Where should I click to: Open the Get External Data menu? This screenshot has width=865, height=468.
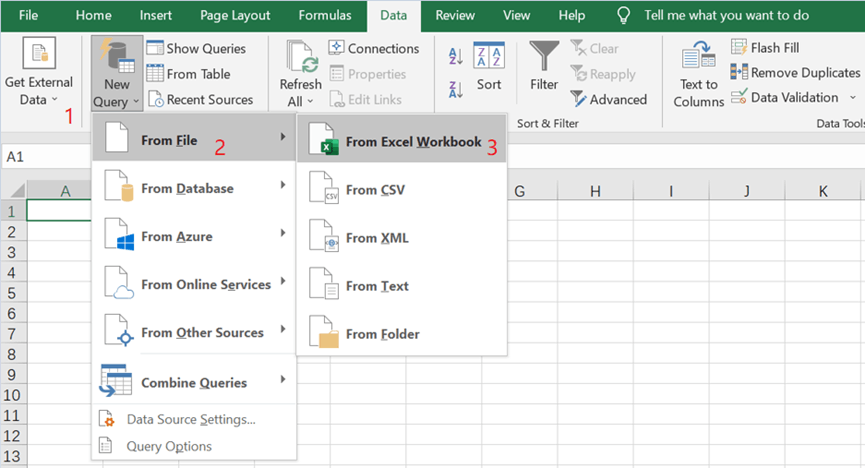pos(39,72)
